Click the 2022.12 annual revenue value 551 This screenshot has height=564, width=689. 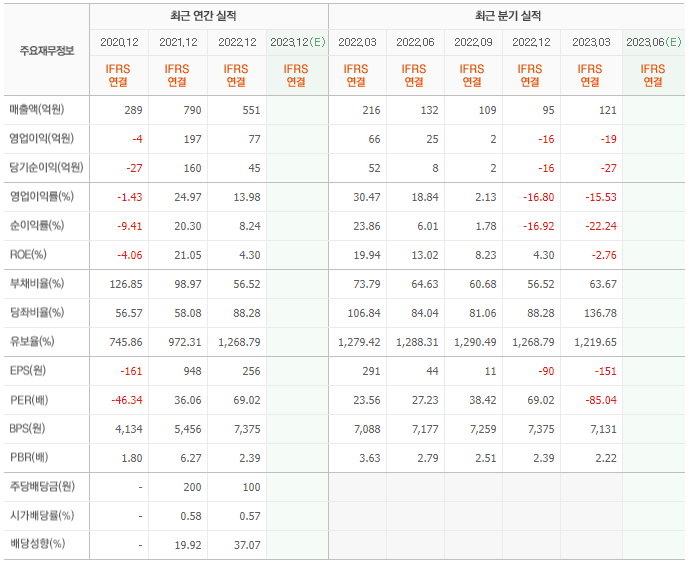(251, 110)
